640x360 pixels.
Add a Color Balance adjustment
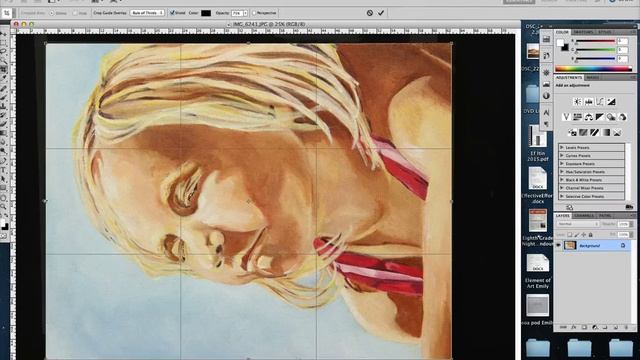tap(589, 117)
